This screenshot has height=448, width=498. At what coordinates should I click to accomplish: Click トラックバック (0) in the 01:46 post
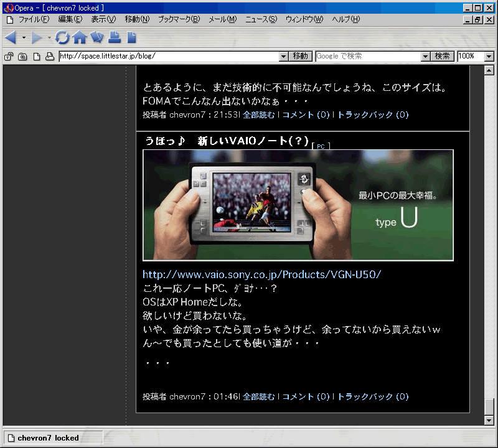373,396
